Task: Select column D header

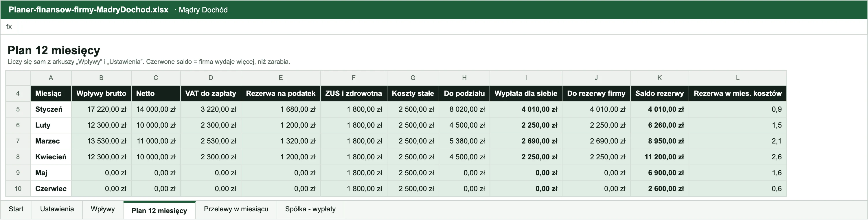Action: coord(211,78)
